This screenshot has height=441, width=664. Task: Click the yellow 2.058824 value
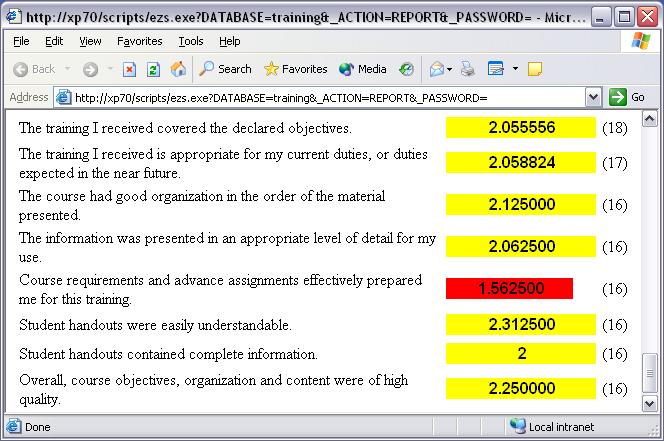(522, 162)
